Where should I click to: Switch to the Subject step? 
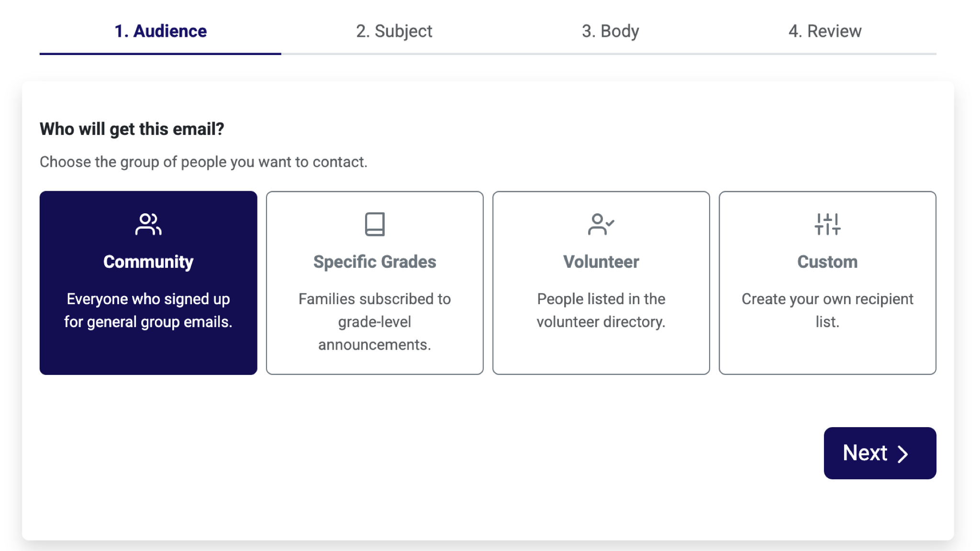pyautogui.click(x=394, y=31)
